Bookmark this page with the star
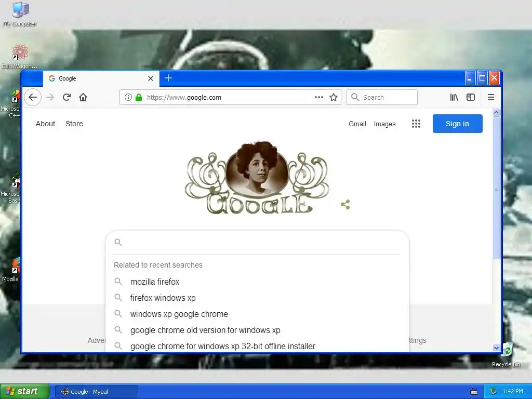This screenshot has width=532, height=399. coord(334,97)
